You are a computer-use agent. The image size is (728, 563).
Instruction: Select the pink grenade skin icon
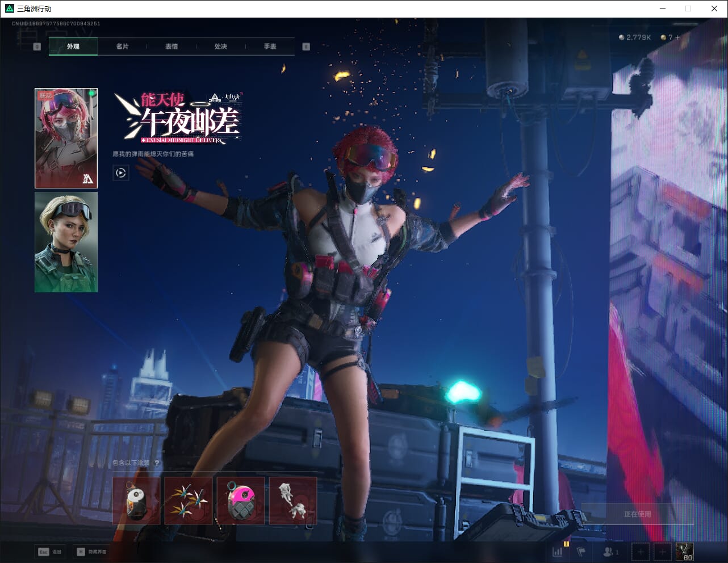pyautogui.click(x=241, y=501)
